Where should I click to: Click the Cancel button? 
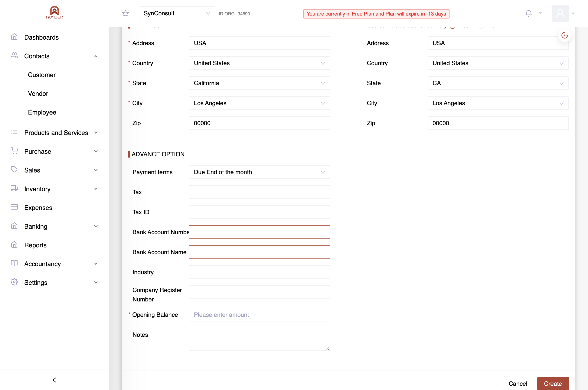[x=517, y=384]
